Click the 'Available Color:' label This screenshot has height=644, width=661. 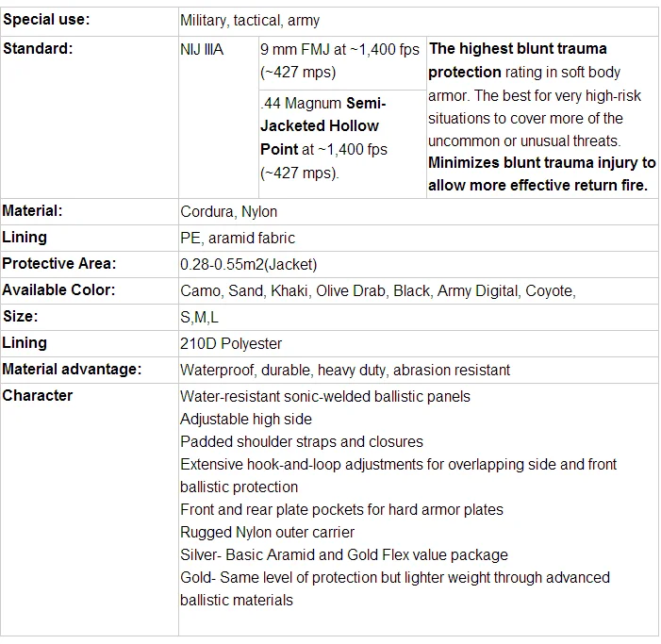[58, 290]
